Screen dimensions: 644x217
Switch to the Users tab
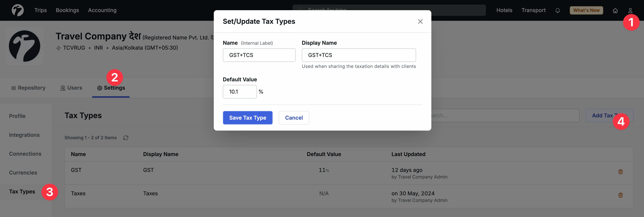click(71, 88)
